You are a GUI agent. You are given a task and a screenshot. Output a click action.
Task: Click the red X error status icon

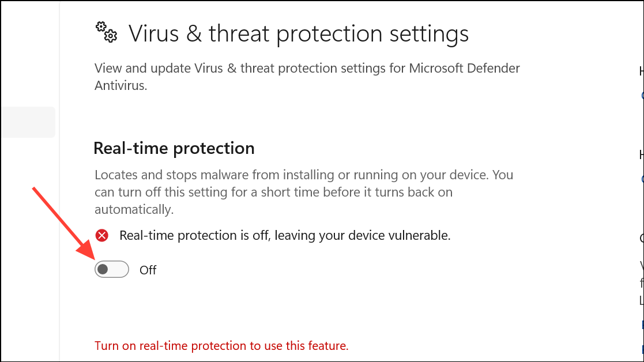(102, 236)
